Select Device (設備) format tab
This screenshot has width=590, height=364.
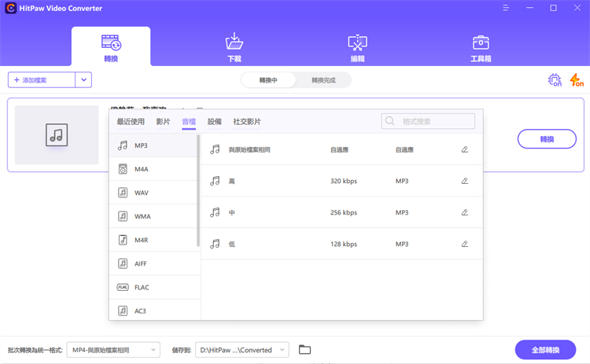point(215,121)
